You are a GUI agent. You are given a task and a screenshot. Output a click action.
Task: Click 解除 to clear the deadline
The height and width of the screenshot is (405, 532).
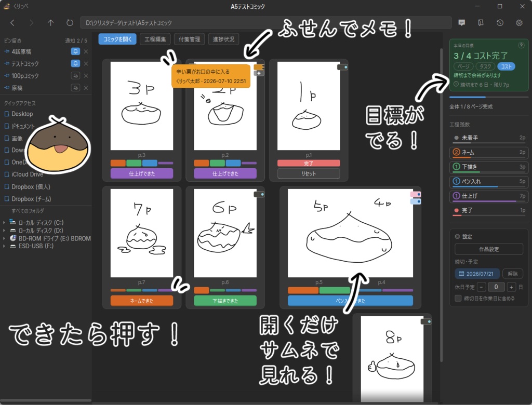(x=513, y=274)
